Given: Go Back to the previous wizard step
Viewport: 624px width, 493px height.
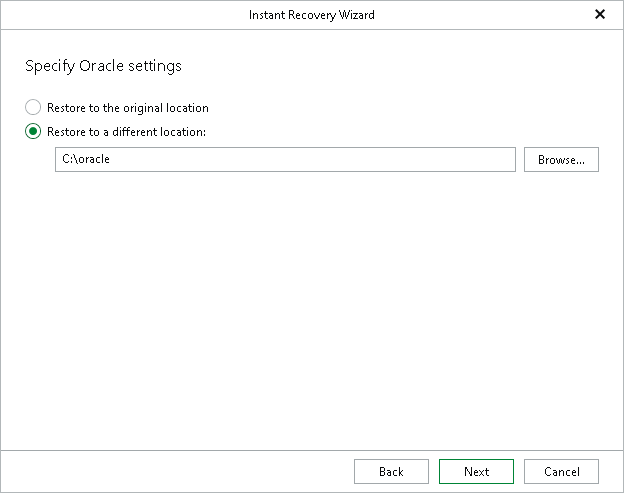Looking at the screenshot, I should pyautogui.click(x=391, y=472).
